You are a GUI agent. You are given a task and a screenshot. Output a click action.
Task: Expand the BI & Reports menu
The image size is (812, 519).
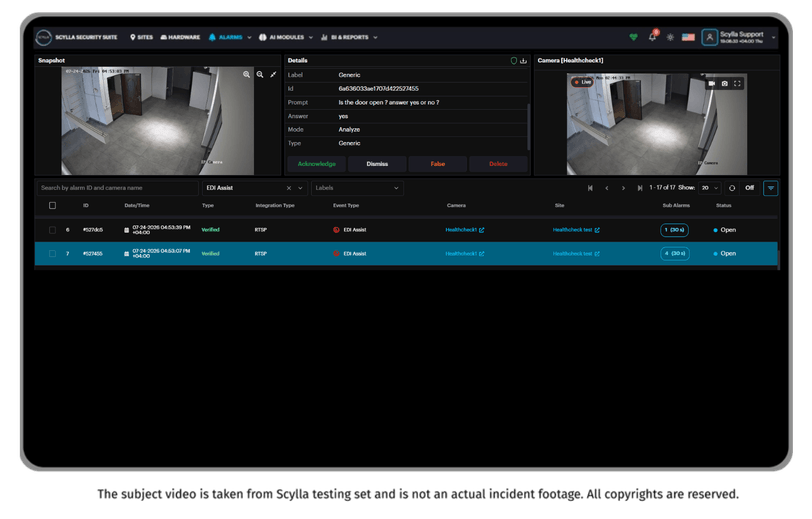coord(375,37)
